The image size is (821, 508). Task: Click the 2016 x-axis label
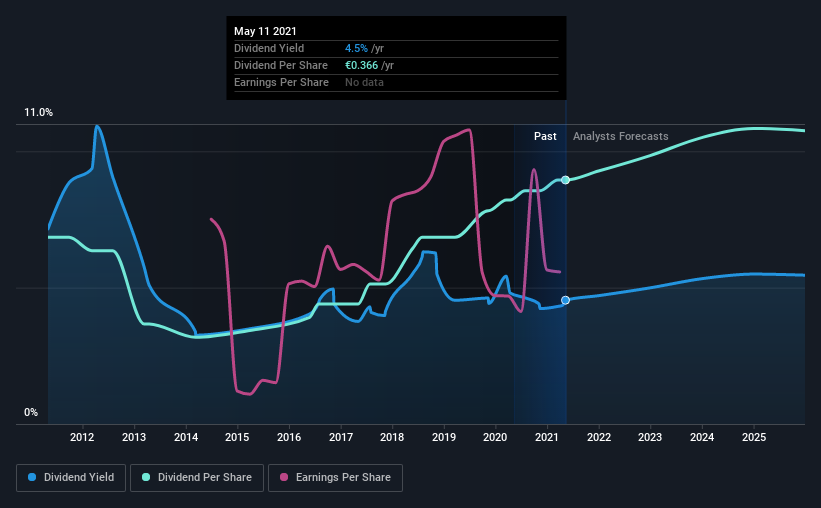[289, 437]
